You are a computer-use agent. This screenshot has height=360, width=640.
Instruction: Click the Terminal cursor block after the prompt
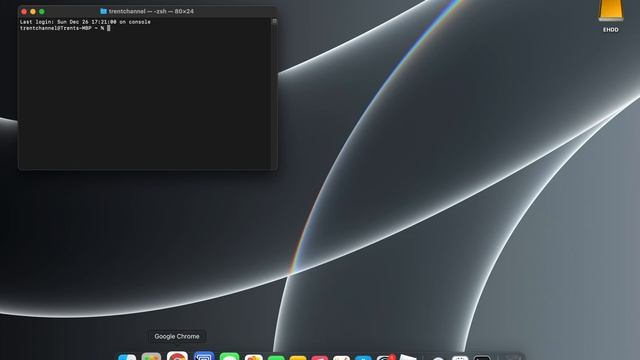pyautogui.click(x=109, y=28)
